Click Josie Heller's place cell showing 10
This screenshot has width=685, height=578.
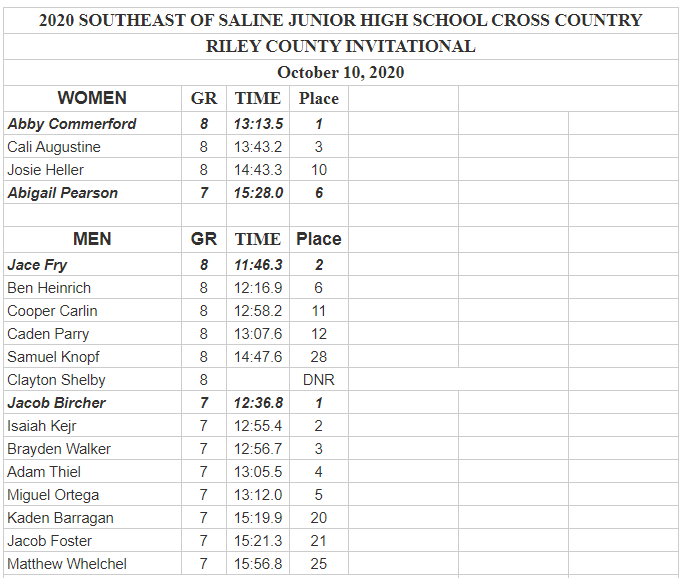[x=318, y=170]
